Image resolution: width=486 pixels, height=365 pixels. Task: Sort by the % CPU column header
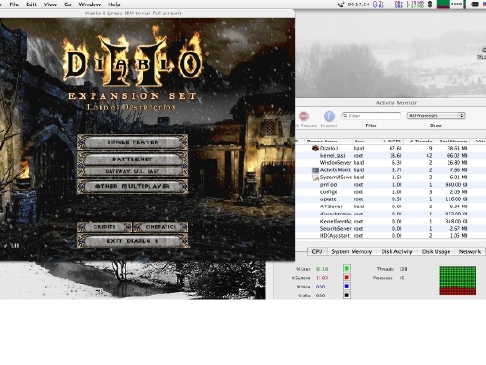point(393,141)
